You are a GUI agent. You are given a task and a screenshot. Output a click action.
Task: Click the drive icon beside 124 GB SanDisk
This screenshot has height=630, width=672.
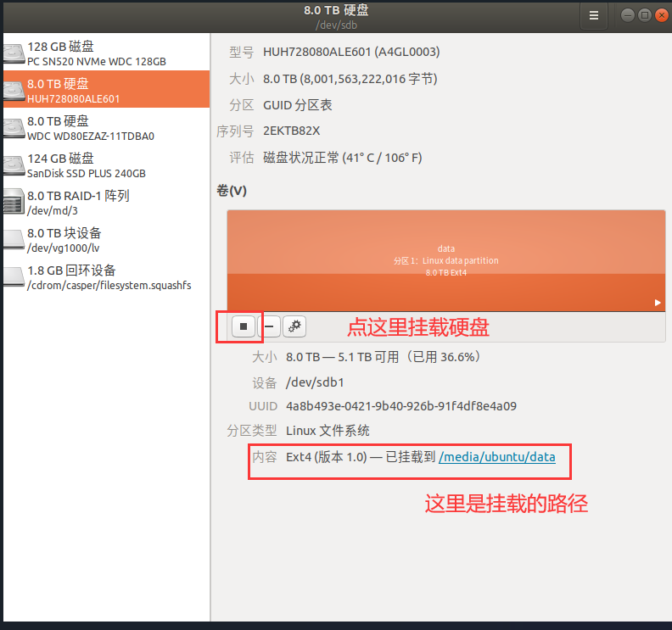tap(14, 166)
